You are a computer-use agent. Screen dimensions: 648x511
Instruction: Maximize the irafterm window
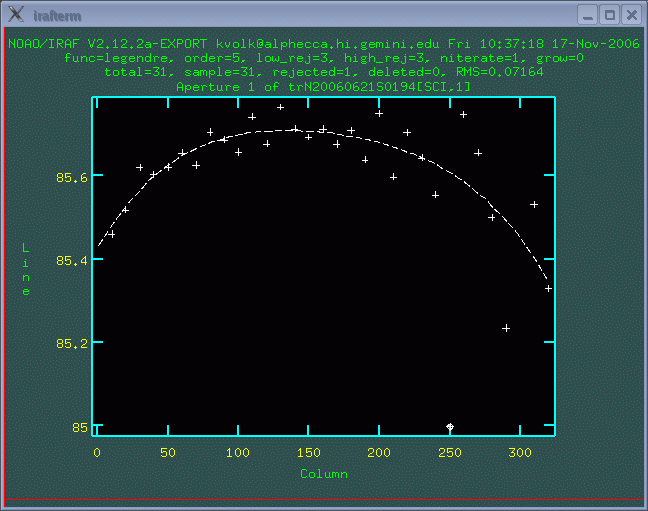(x=610, y=15)
